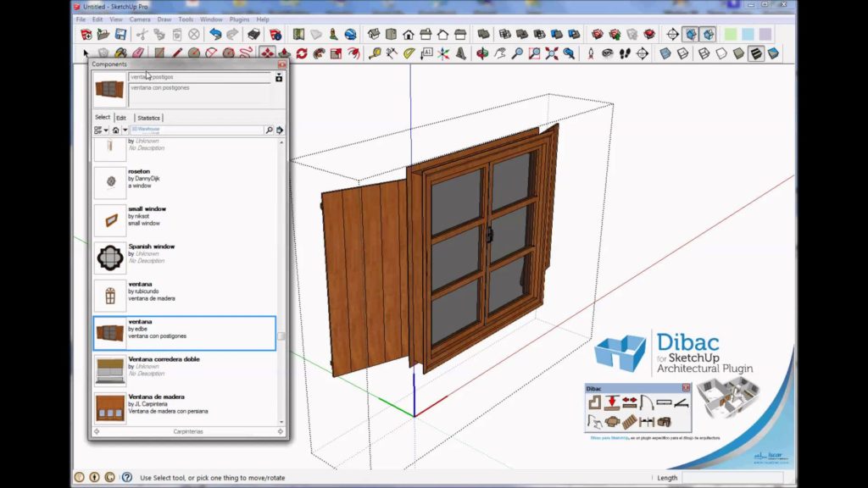This screenshot has width=868, height=488.
Task: Switch to Front view house icon
Action: point(408,34)
